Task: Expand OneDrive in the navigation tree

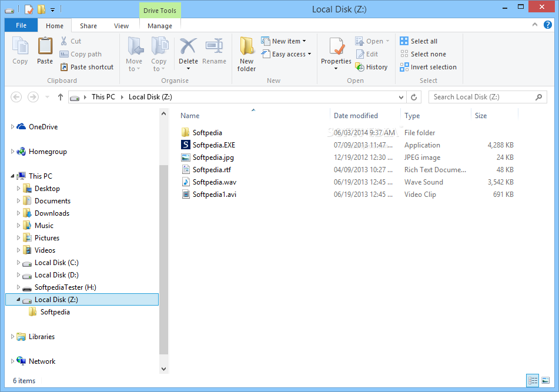Action: pyautogui.click(x=12, y=126)
